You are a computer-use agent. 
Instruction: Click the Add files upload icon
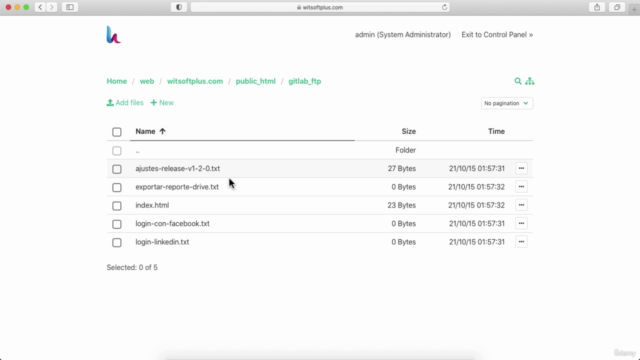coord(110,103)
